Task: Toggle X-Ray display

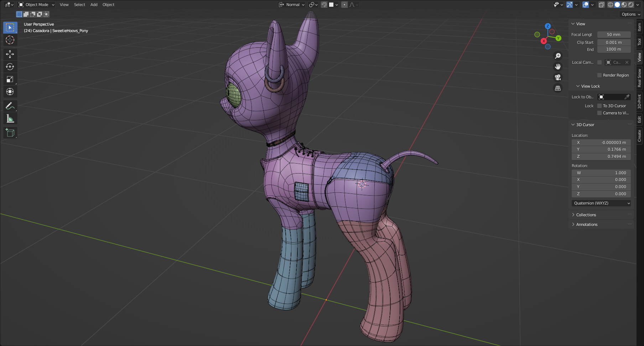Action: (x=602, y=5)
